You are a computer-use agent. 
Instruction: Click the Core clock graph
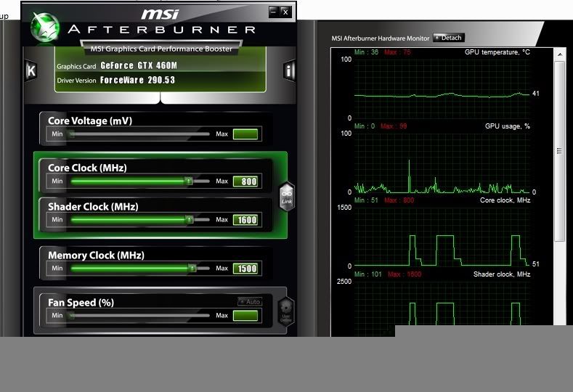click(442, 237)
